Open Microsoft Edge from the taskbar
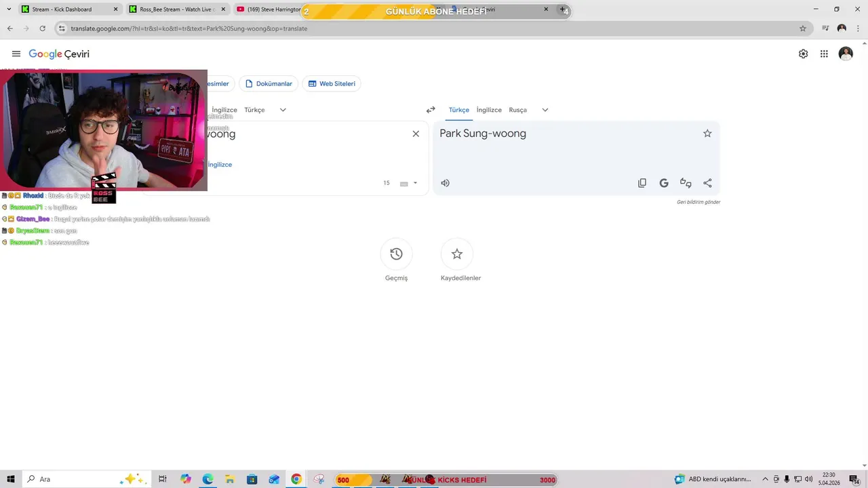 pos(208,479)
